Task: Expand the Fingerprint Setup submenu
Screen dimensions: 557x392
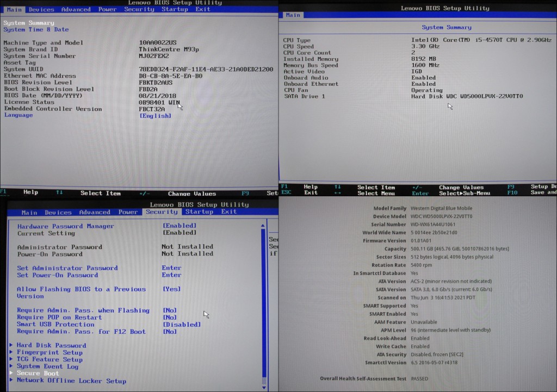Action: pos(49,352)
